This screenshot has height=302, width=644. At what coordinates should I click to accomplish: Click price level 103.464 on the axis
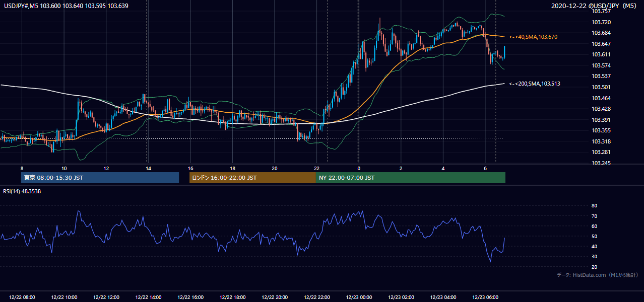[601, 98]
